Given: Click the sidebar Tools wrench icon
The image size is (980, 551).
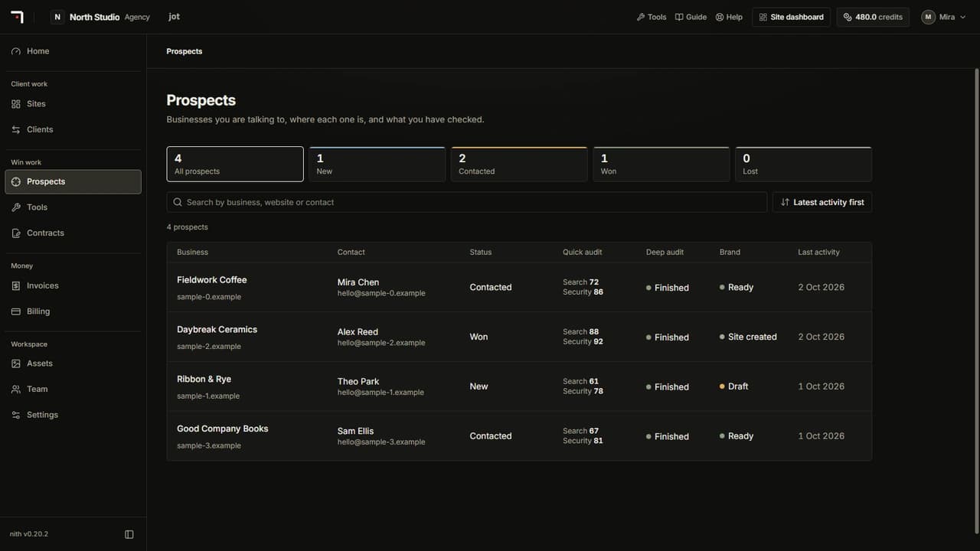Looking at the screenshot, I should (16, 207).
